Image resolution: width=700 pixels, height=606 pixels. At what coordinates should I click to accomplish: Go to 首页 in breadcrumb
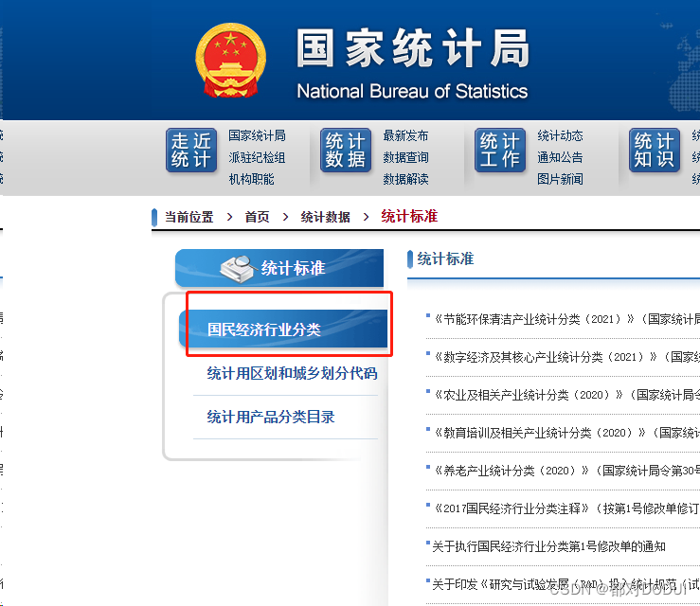tap(257, 217)
